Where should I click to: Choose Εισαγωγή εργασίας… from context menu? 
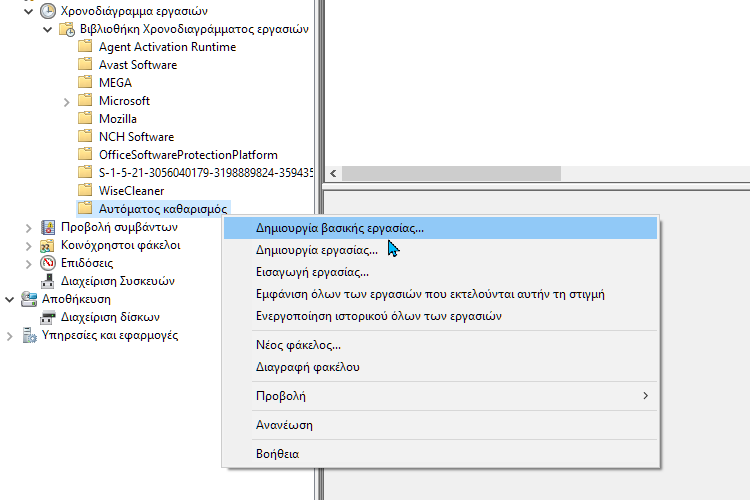(441, 272)
